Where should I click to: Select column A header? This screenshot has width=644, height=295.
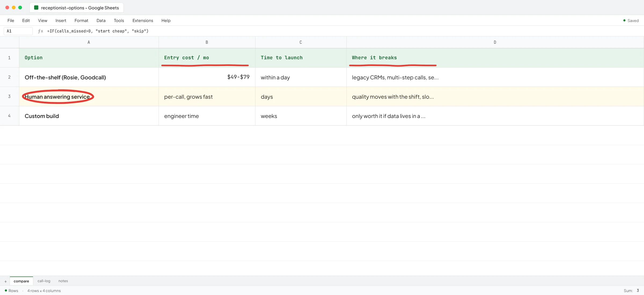pos(89,42)
